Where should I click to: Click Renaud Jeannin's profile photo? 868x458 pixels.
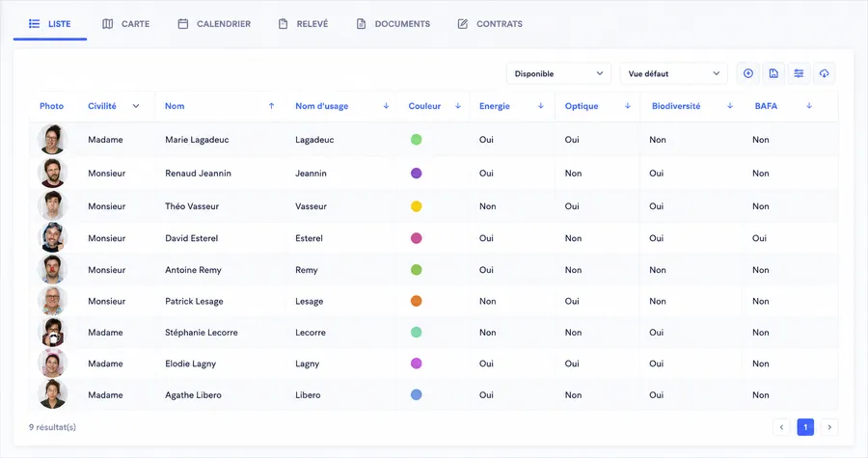(x=53, y=174)
